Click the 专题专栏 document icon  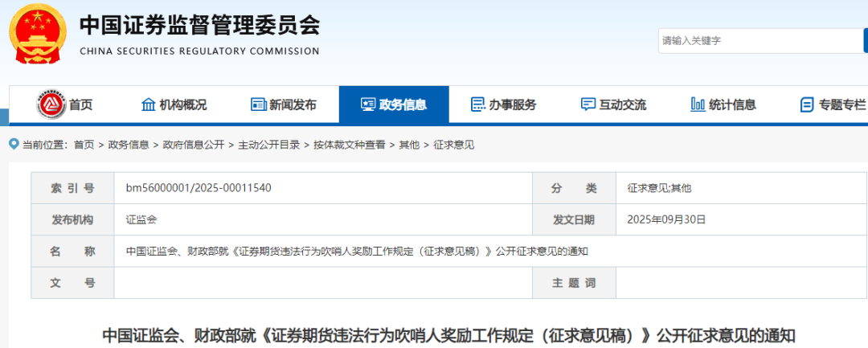click(x=807, y=104)
